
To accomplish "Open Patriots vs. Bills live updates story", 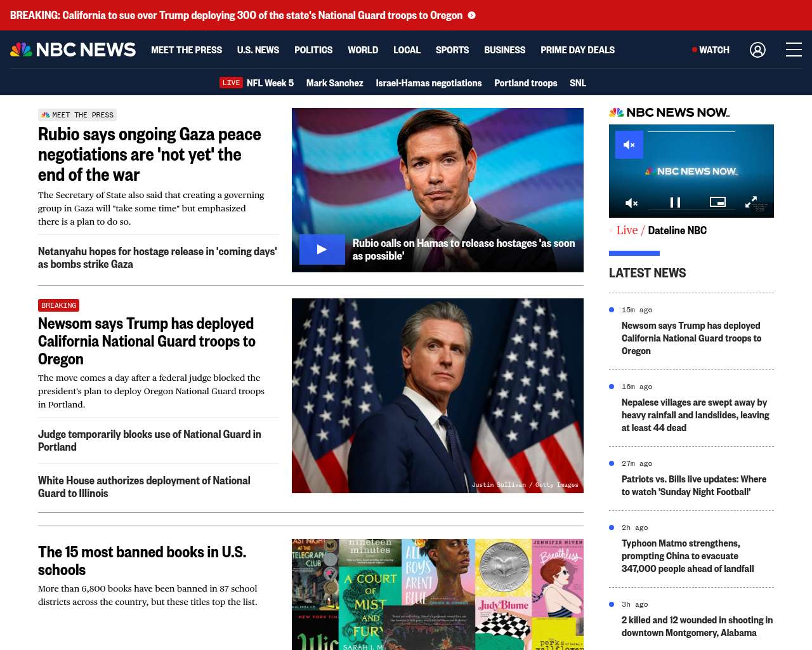I will click(x=694, y=486).
